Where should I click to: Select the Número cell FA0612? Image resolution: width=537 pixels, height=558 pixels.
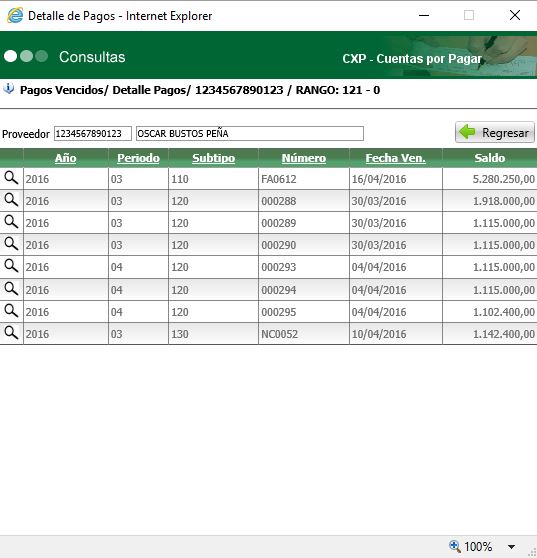(279, 179)
